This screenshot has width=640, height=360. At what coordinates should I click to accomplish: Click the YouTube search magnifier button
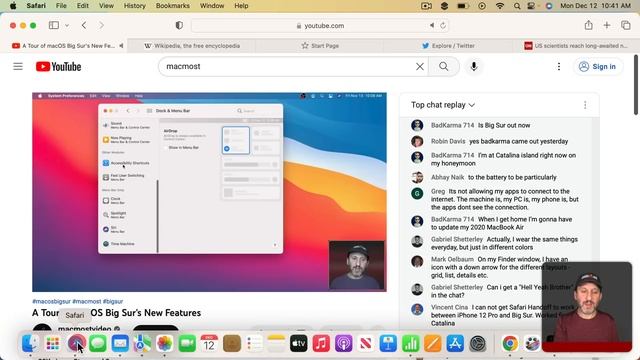click(444, 67)
